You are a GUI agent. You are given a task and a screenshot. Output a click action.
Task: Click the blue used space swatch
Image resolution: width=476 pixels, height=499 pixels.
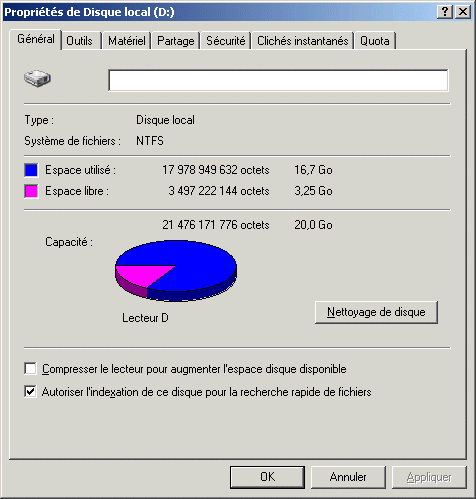click(x=31, y=170)
